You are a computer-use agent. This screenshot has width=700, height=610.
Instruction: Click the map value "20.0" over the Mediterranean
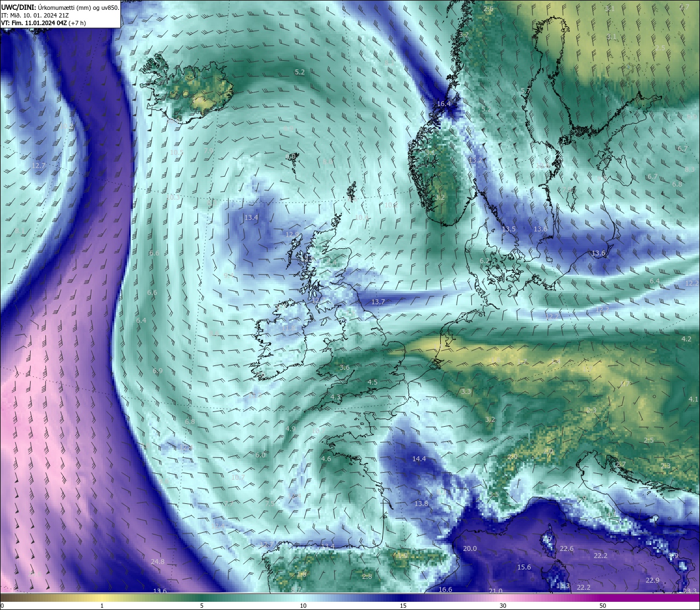click(x=470, y=548)
